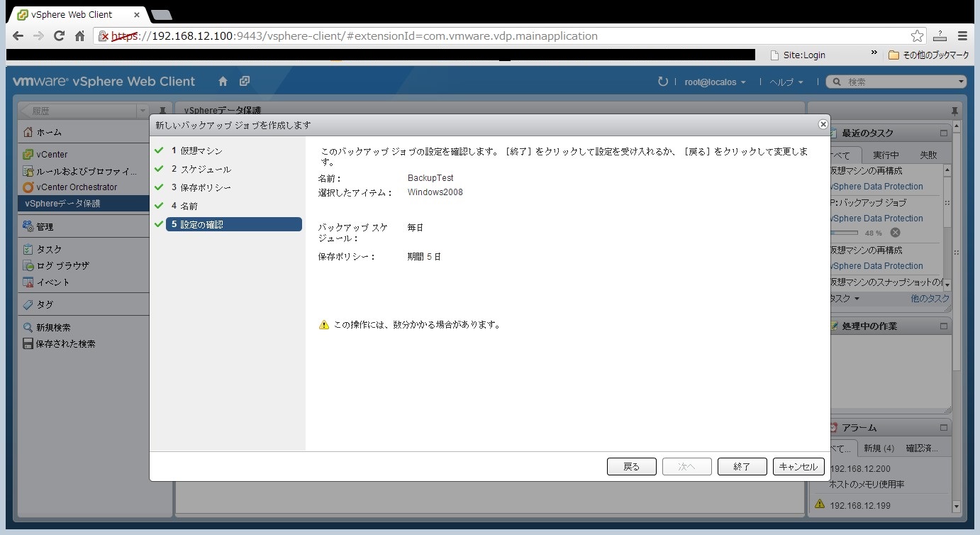This screenshot has width=980, height=535.
Task: Pin the left navigator panel
Action: pyautogui.click(x=162, y=111)
